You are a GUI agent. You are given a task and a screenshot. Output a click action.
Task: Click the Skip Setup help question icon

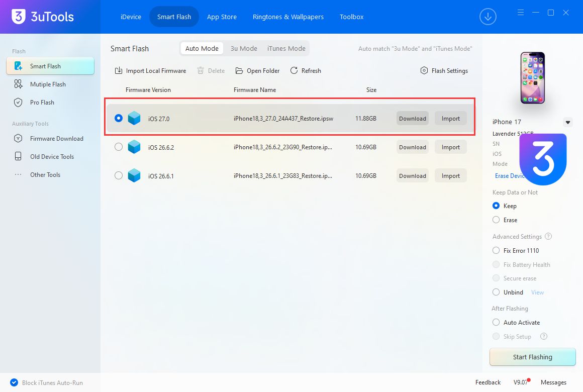click(x=544, y=336)
